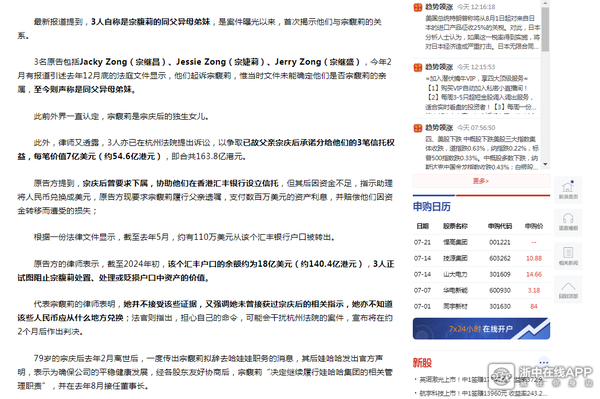Open the 趋势领涨 post about the 25% tariff

click(482, 32)
